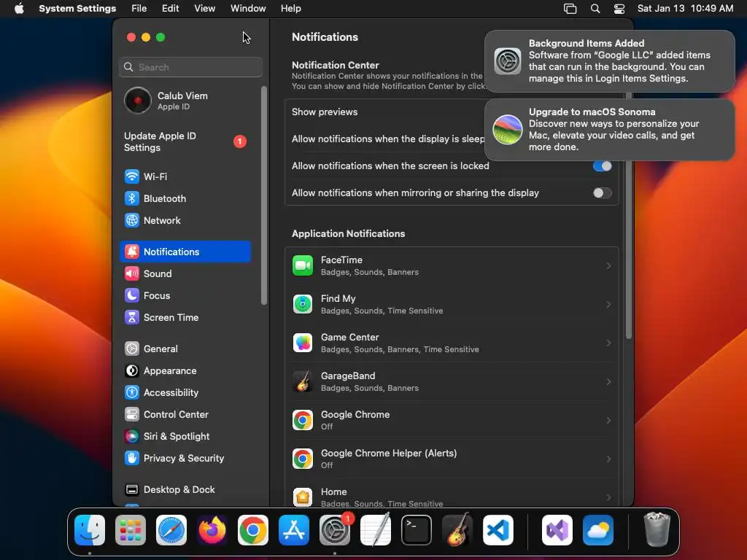Image resolution: width=747 pixels, height=560 pixels.
Task: Expand Find My notification settings
Action: 452,305
